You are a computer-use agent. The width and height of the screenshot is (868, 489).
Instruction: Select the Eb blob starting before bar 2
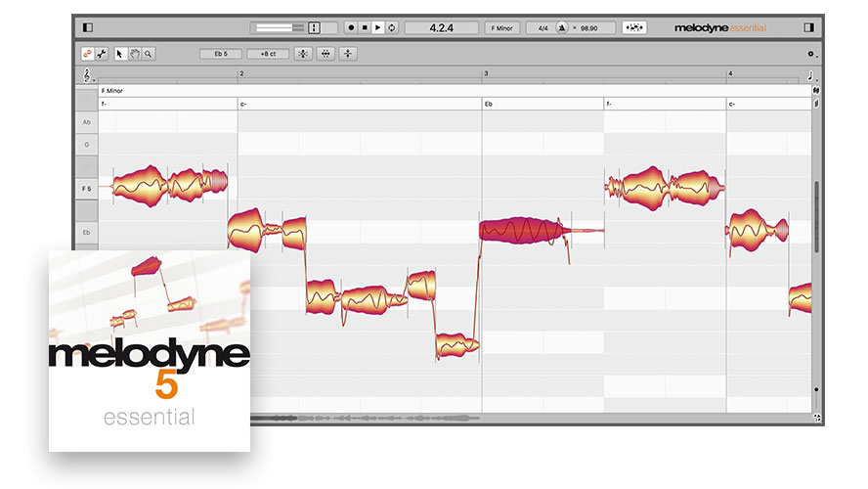[243, 229]
